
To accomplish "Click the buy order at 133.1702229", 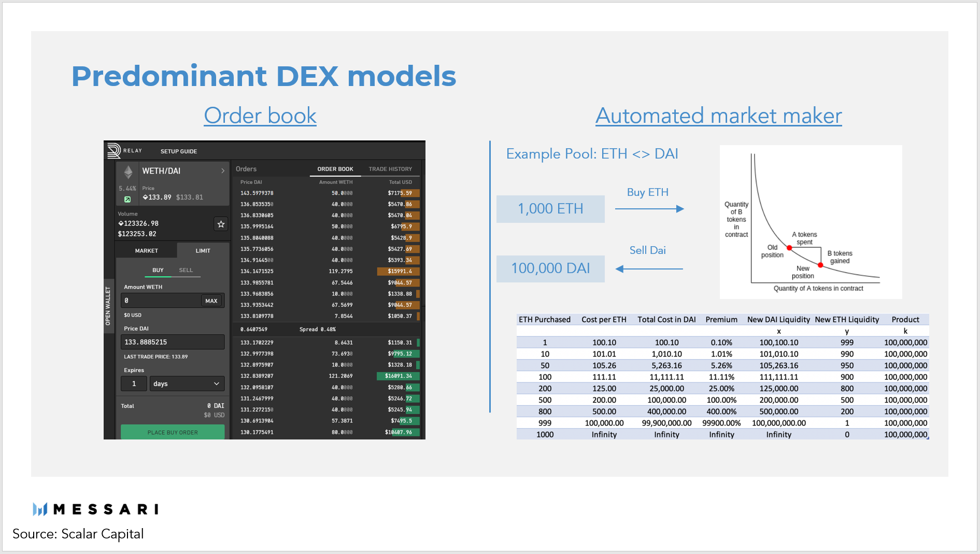I will pyautogui.click(x=326, y=343).
